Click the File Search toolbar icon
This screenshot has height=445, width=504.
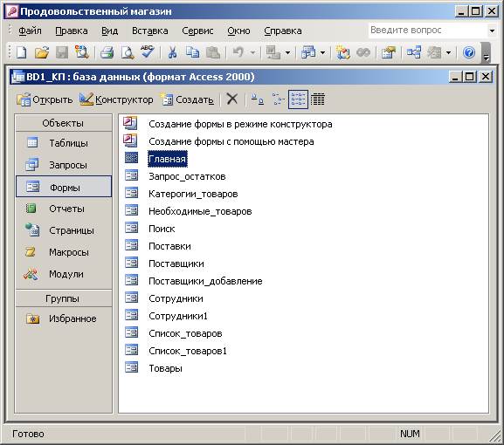(x=82, y=52)
